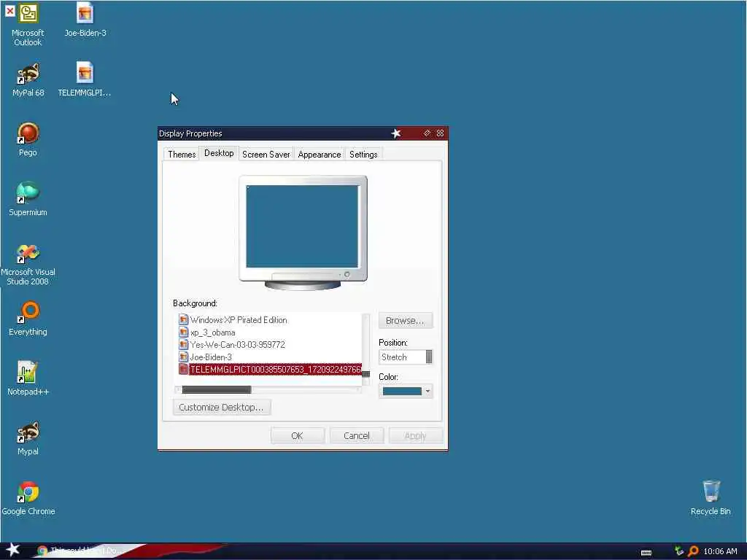Click the Customize Desktop... button
This screenshot has height=560, width=747.
pyautogui.click(x=222, y=408)
